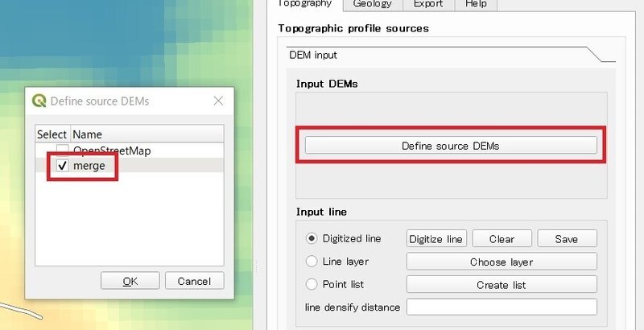Viewport: 644px width, 330px height.
Task: Open the Help tab
Action: tap(476, 4)
